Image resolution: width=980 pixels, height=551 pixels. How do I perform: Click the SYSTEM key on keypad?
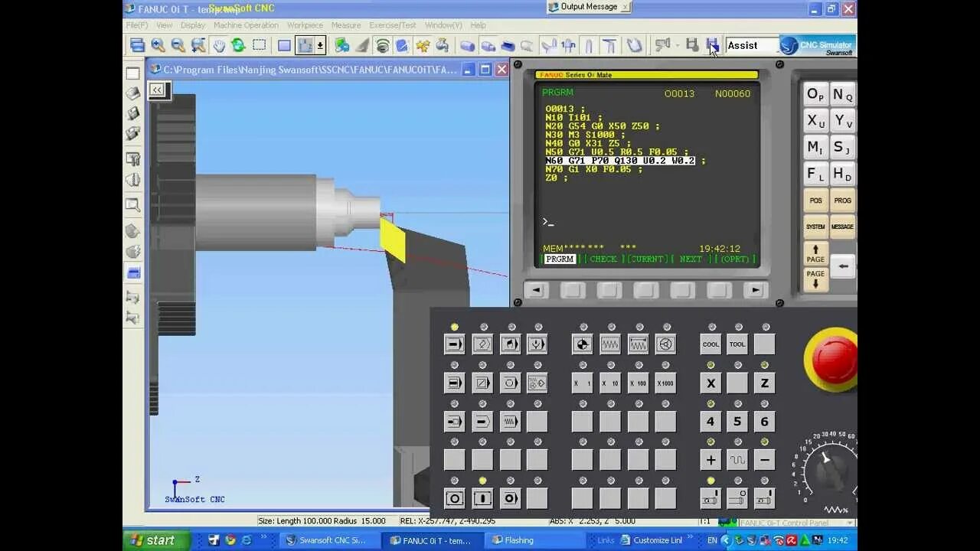pyautogui.click(x=815, y=227)
